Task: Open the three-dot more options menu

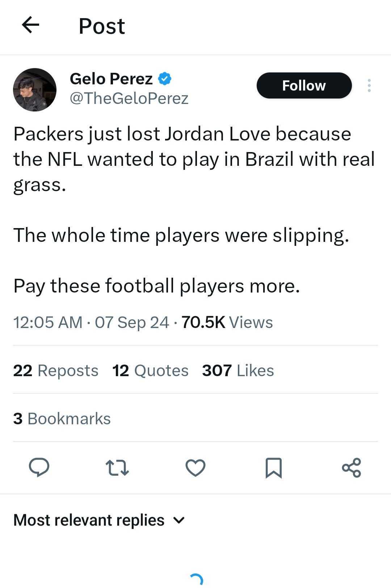Action: (369, 85)
